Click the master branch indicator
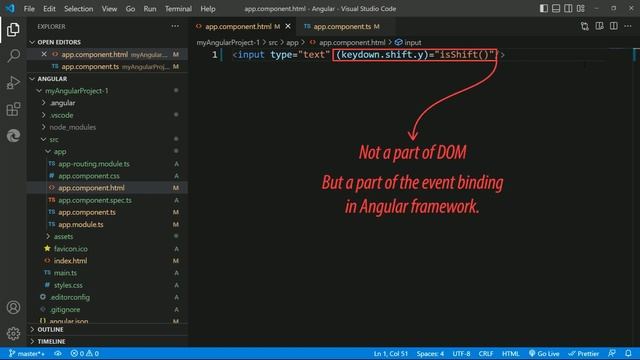 [27, 353]
